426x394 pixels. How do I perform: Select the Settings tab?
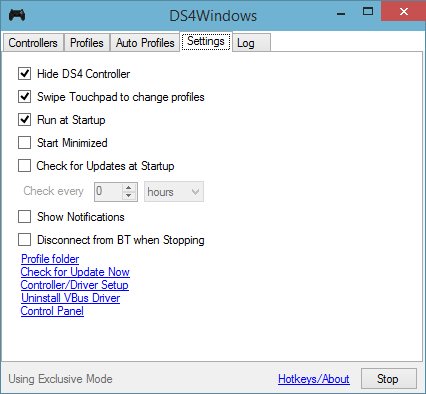coord(206,41)
